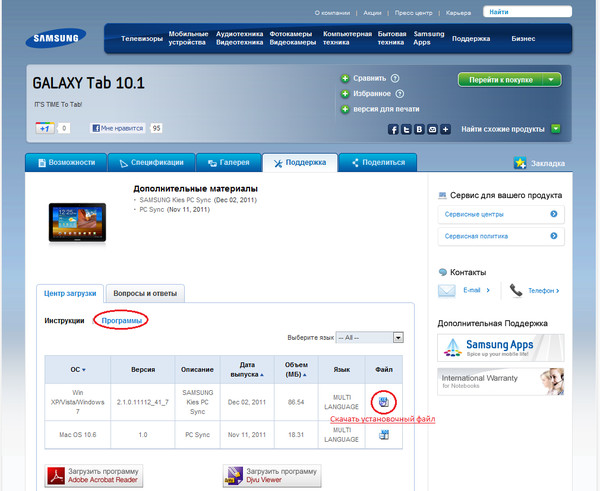Open Телевизоры menu
Screen dimensions: 600x491
click(x=142, y=39)
